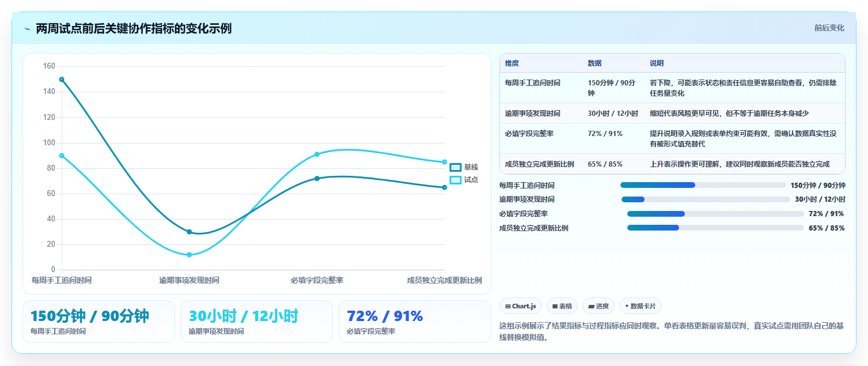Click table cell 成员独立完成更新比例
This screenshot has height=366, width=868.
(540, 164)
